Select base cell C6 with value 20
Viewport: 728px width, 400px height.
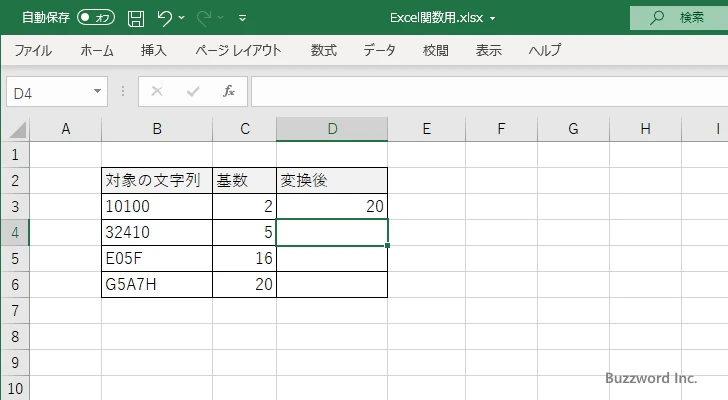pos(245,284)
